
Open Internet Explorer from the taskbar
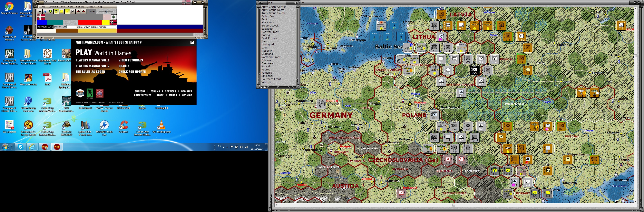coord(32,147)
